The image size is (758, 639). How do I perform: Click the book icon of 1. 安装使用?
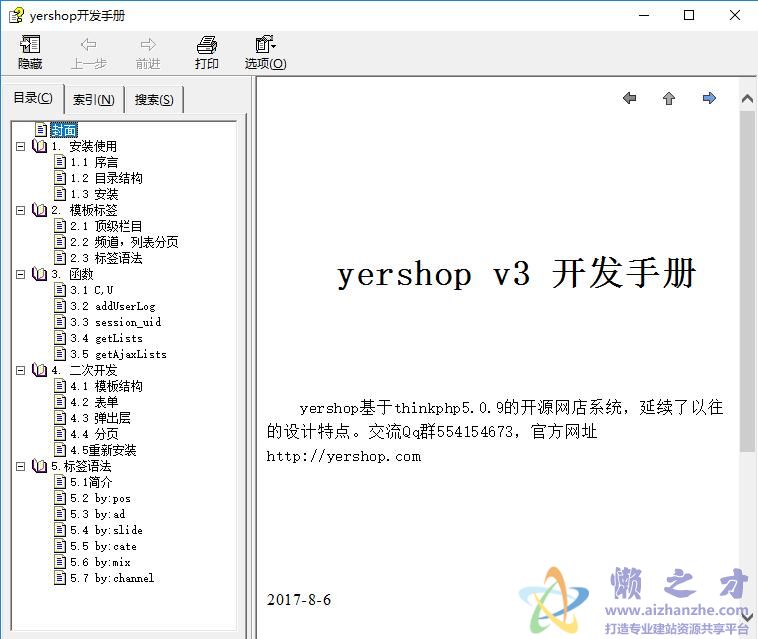click(x=39, y=146)
